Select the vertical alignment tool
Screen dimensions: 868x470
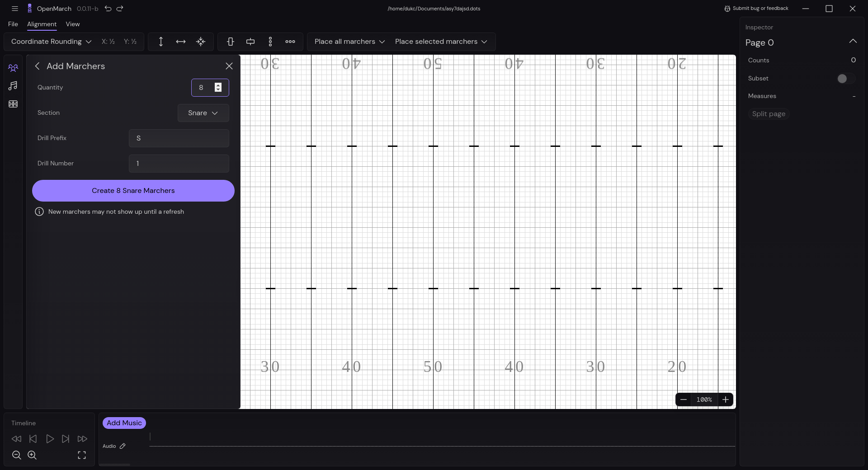click(160, 42)
